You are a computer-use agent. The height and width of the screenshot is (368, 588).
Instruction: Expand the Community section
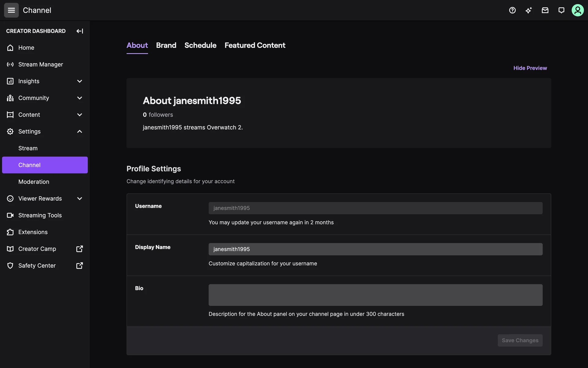tap(79, 98)
